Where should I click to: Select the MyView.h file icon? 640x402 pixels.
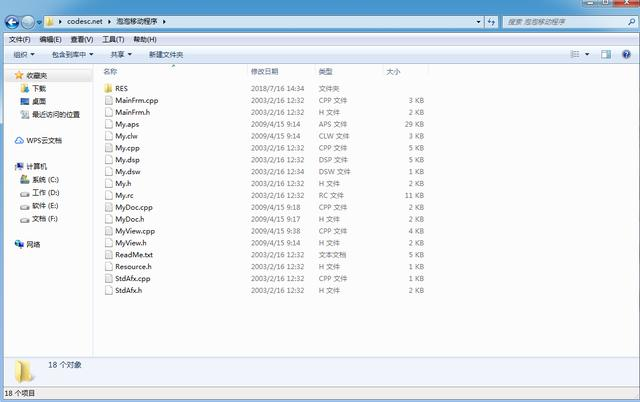point(108,243)
